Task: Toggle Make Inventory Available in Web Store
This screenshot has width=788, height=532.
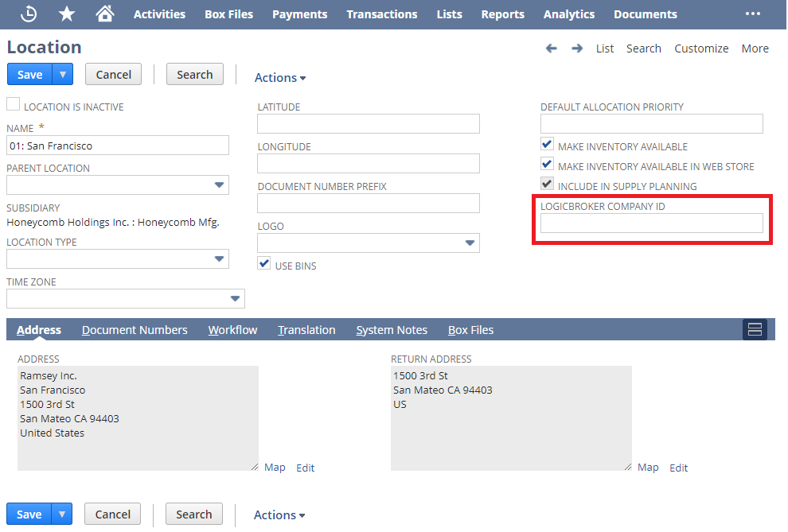Action: (x=547, y=164)
